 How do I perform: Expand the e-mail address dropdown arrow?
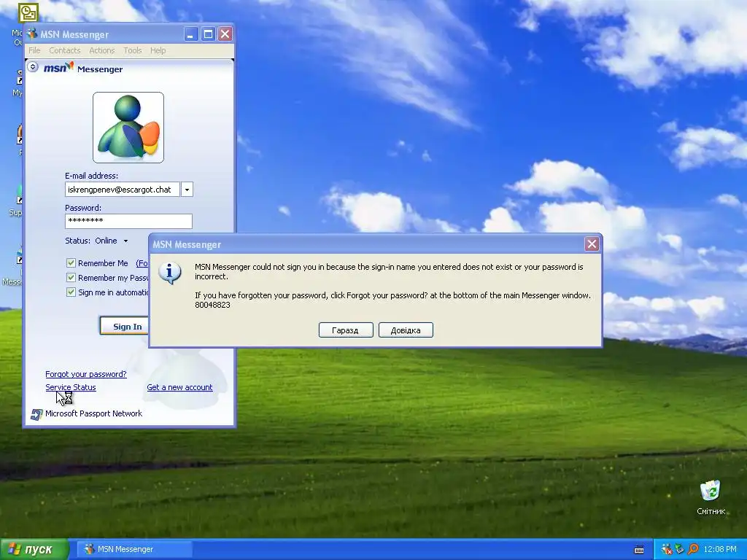pyautogui.click(x=187, y=190)
